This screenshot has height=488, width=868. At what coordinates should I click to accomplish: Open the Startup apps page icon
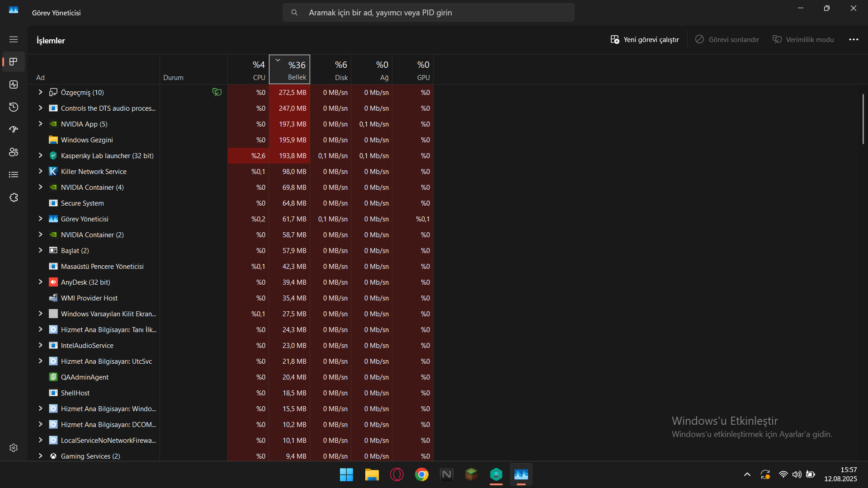[14, 130]
